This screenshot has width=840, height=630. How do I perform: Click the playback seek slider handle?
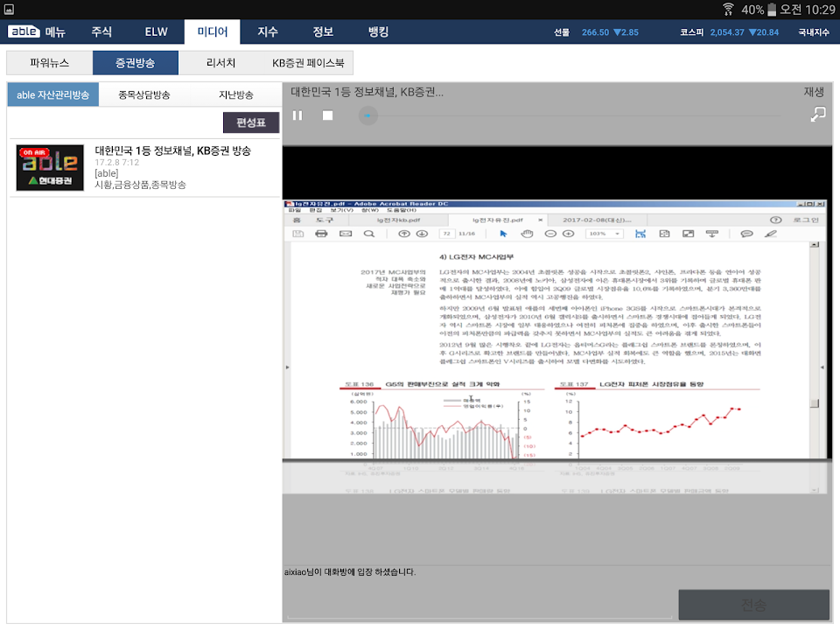[x=369, y=115]
